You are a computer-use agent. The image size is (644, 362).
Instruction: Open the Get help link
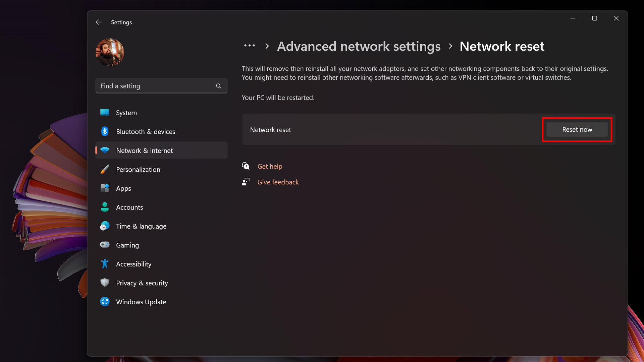(270, 166)
